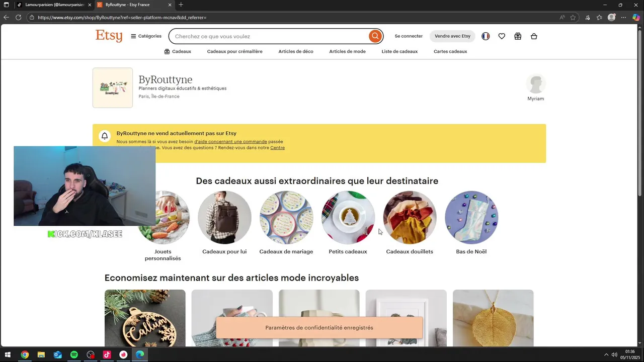This screenshot has height=362, width=644.
Task: Click the volume icon in system tray
Action: (614, 354)
